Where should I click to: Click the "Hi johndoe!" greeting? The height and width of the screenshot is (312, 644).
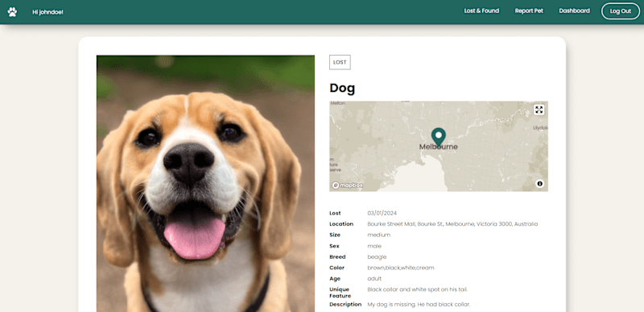47,12
